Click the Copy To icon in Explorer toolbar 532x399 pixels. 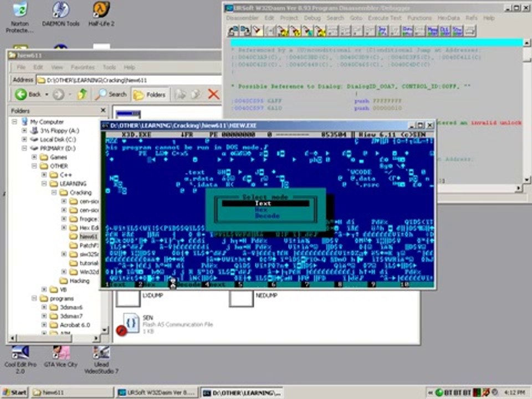196,94
